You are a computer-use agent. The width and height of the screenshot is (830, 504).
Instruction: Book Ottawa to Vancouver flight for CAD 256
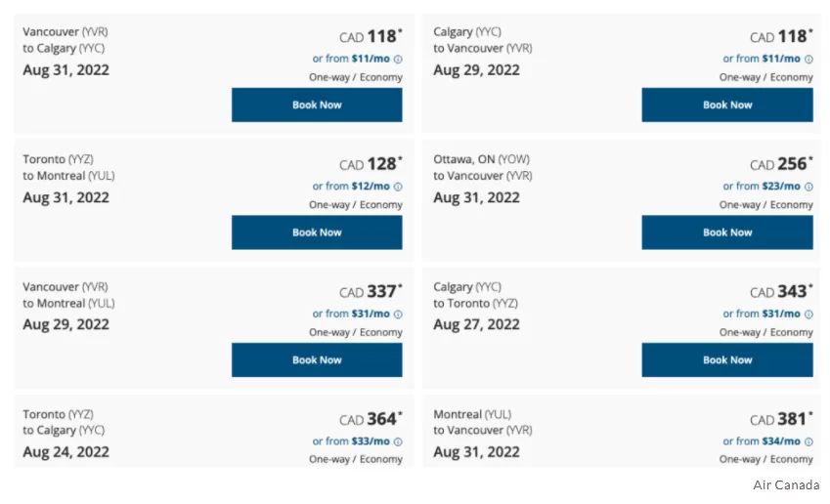click(x=727, y=232)
